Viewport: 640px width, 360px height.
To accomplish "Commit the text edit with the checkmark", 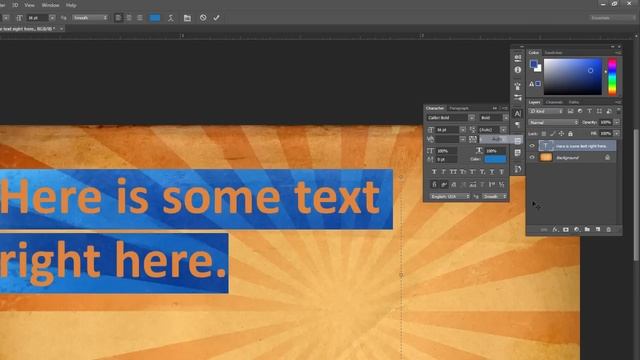I will (x=216, y=18).
